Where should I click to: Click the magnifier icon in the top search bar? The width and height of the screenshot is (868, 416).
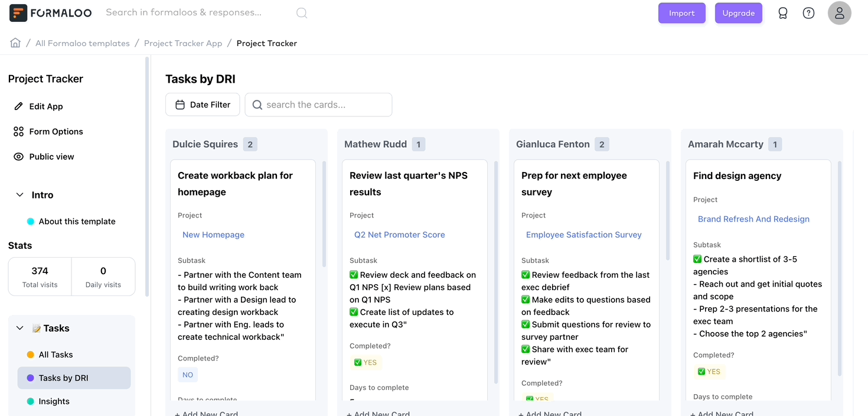pos(302,12)
